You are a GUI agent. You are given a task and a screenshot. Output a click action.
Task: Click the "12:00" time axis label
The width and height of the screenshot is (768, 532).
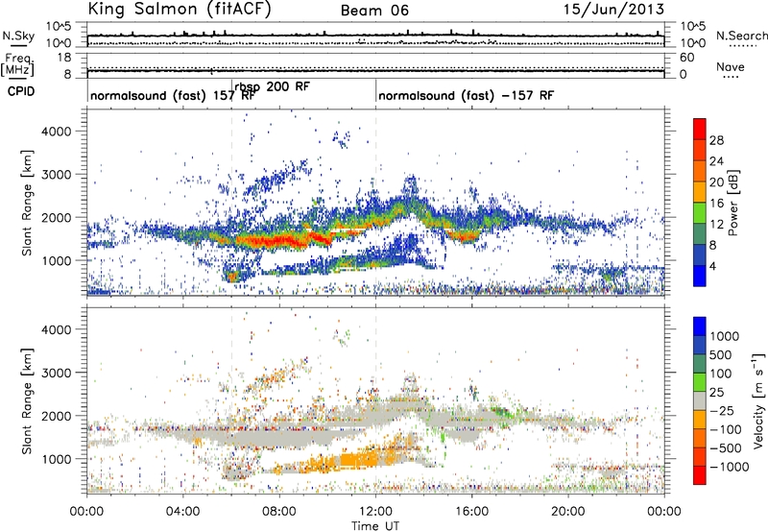[375, 512]
